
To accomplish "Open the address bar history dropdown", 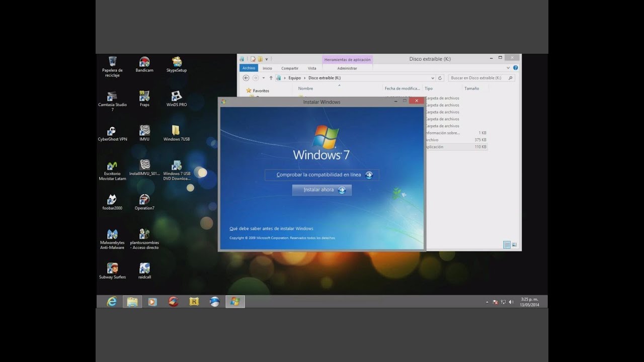I will tap(433, 78).
